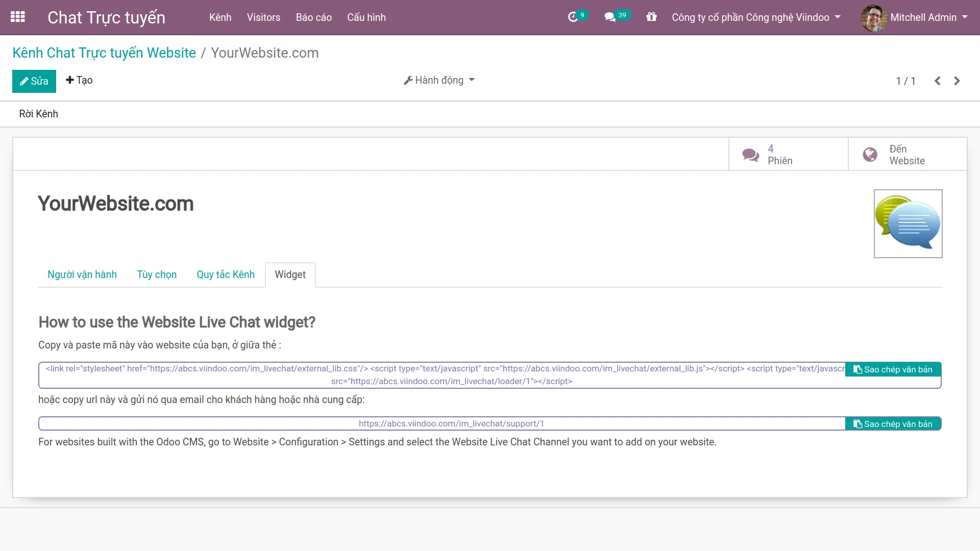980x551 pixels.
Task: Click the gift icon in top bar
Action: point(651,17)
